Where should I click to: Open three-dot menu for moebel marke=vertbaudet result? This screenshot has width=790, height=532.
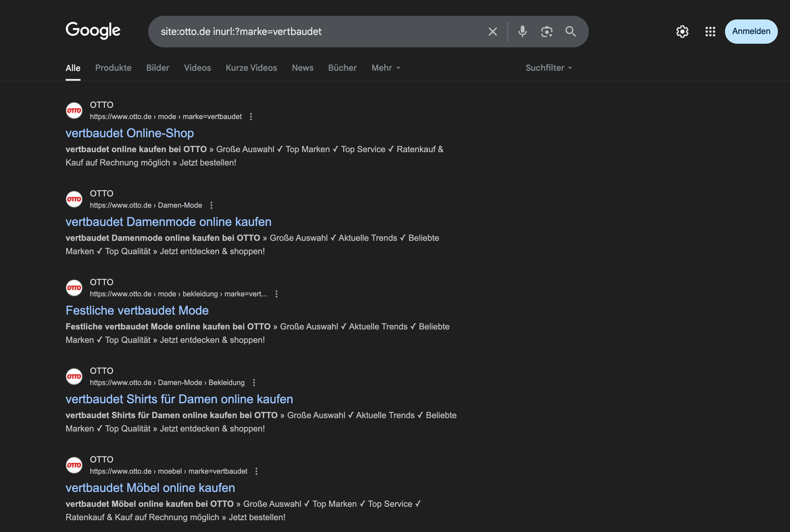(x=256, y=471)
